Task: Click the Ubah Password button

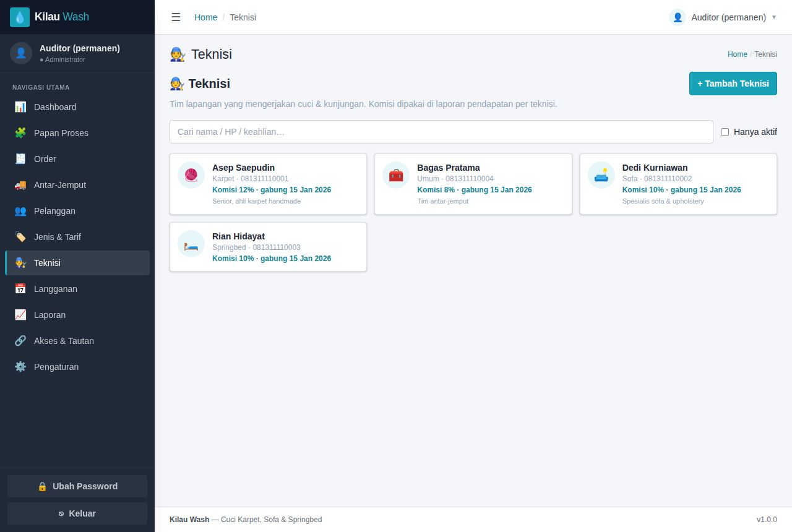Action: (x=77, y=486)
